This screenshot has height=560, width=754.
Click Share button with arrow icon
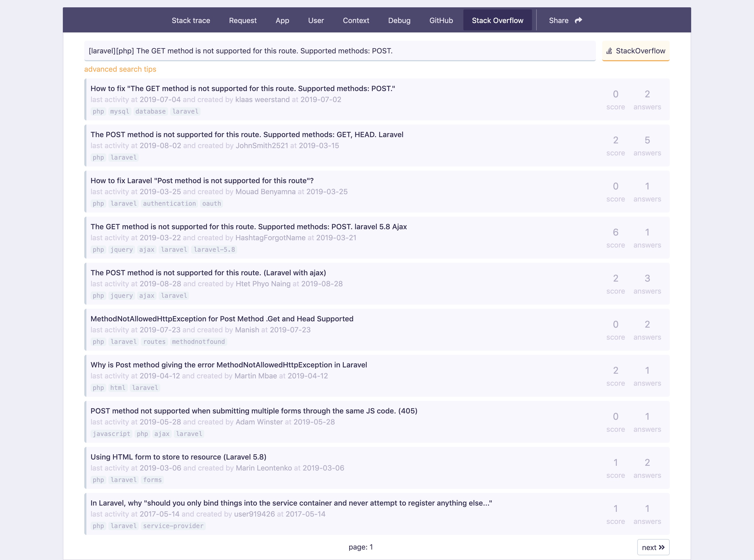(x=563, y=19)
